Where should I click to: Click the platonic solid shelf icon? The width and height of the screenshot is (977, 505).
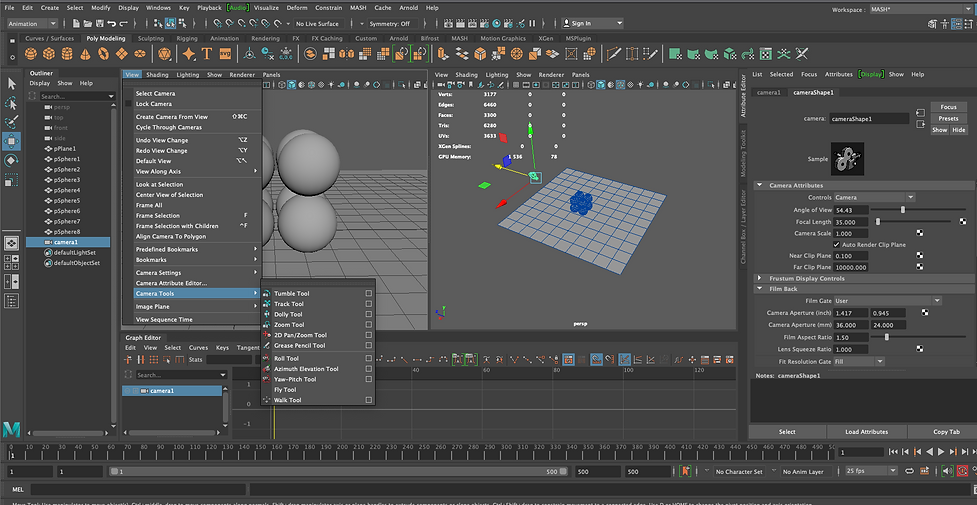click(164, 54)
